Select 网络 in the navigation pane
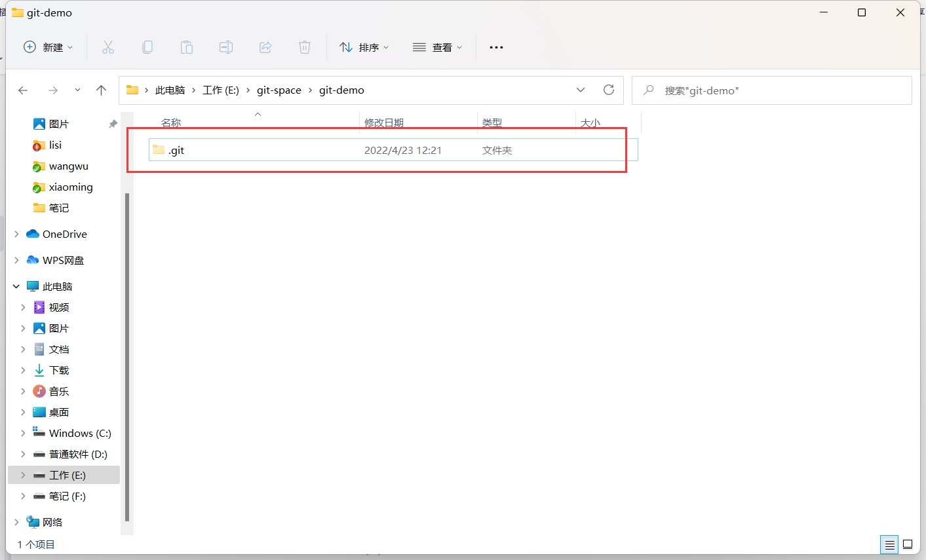Viewport: 926px width, 560px height. [52, 522]
